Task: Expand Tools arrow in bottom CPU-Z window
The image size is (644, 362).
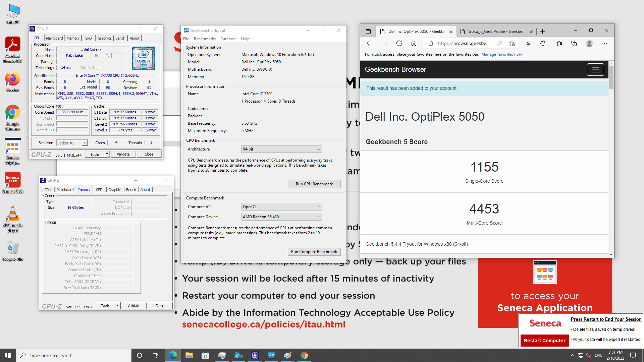Action: (117, 306)
